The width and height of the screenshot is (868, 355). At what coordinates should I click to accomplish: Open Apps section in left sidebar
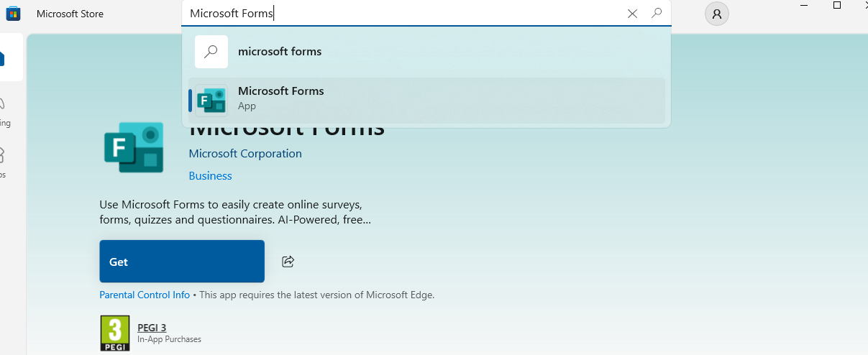click(3, 162)
